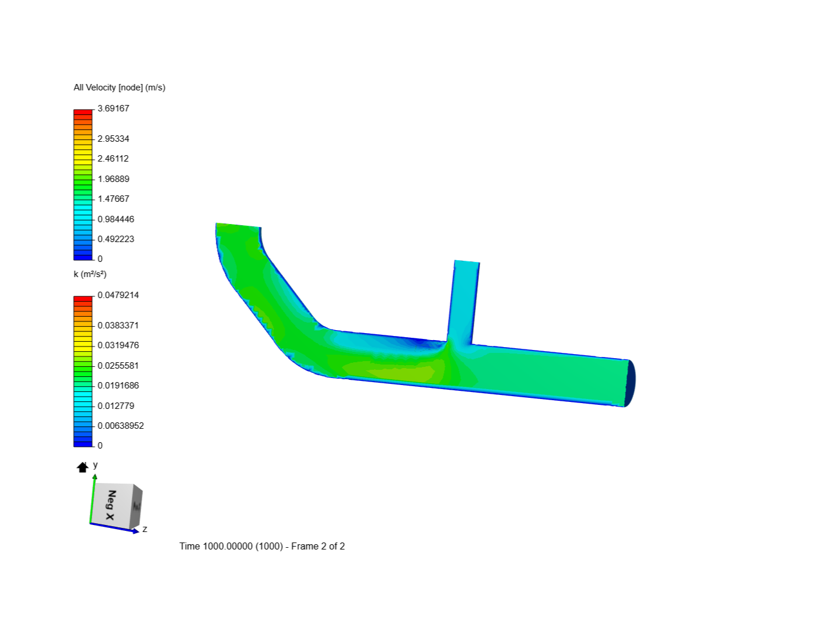The image size is (840, 630).
Task: Click the velocity legend value 0.984446
Action: [116, 219]
